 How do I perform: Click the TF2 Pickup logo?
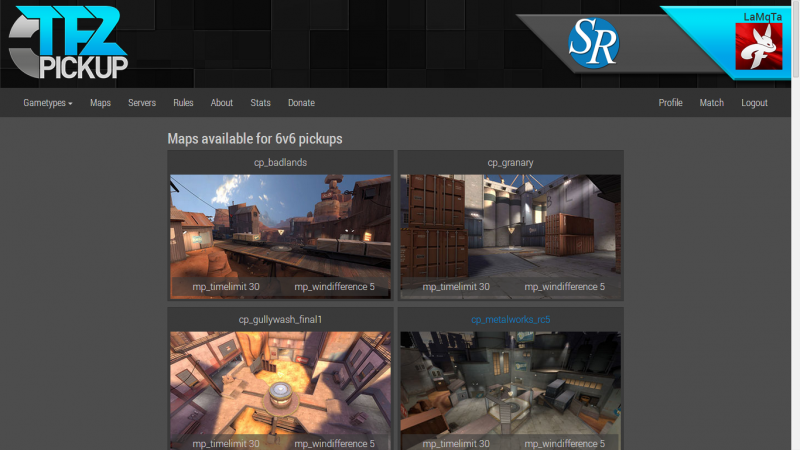pyautogui.click(x=68, y=42)
